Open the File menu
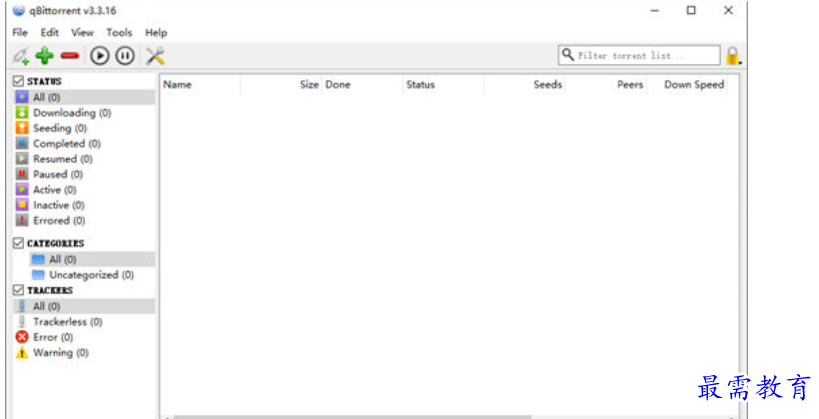 pos(20,32)
